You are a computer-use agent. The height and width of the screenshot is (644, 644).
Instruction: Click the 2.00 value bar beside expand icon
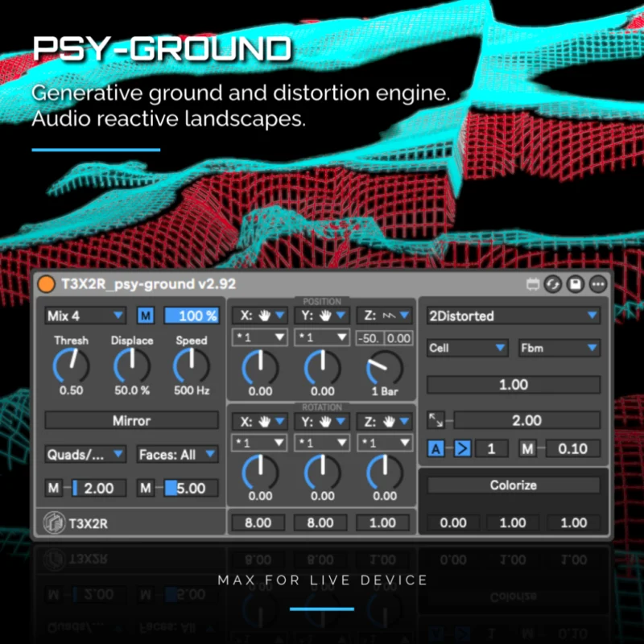527,420
